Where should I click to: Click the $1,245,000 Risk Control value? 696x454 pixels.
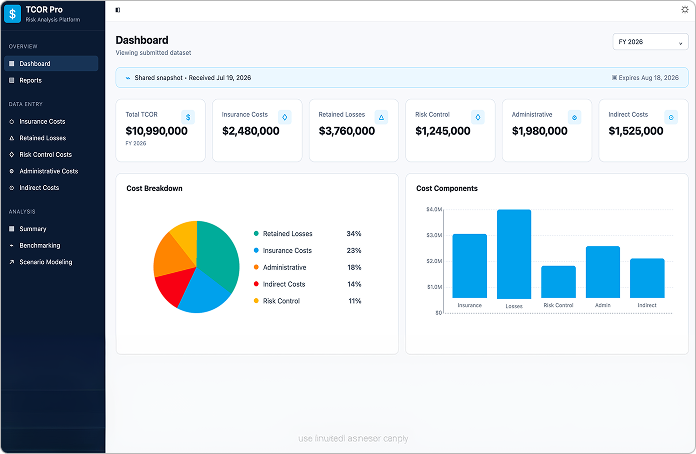click(443, 131)
